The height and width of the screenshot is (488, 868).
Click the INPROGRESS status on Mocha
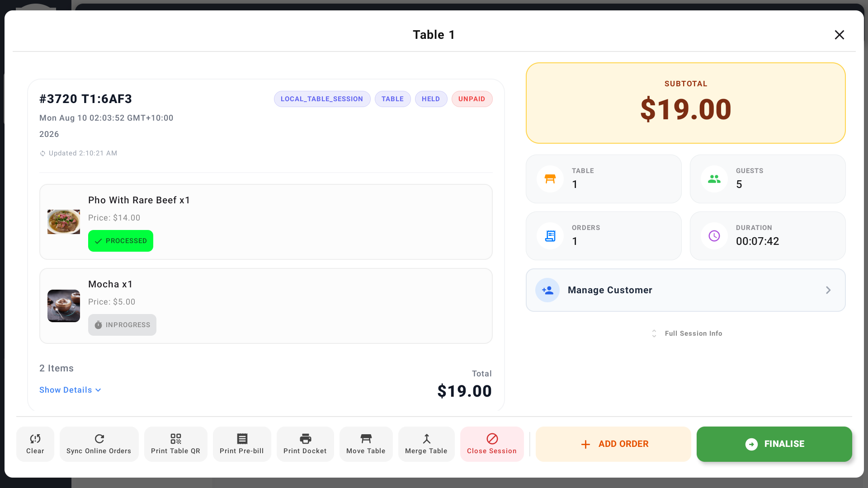click(122, 325)
